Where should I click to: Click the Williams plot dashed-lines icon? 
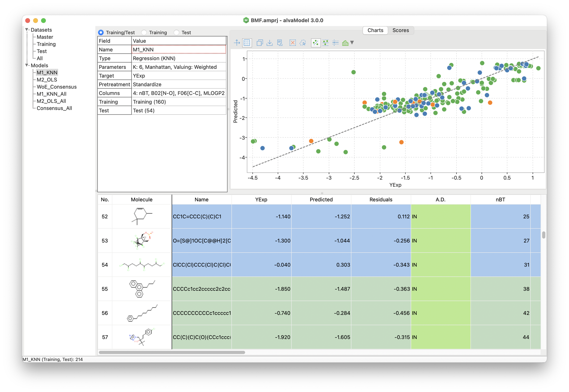click(336, 43)
